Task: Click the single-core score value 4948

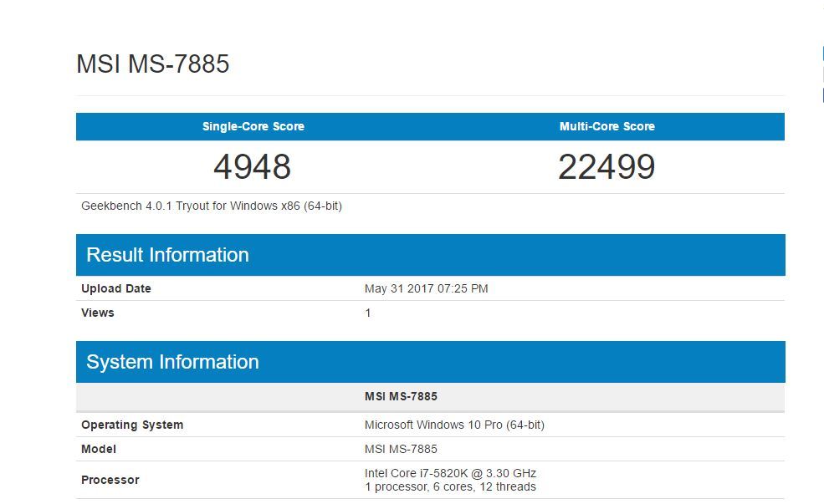Action: pyautogui.click(x=253, y=167)
